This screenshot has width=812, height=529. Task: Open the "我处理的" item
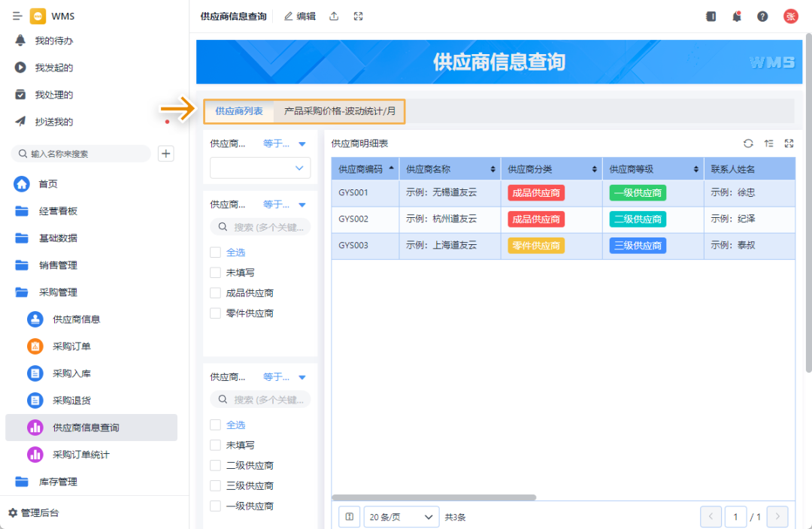click(x=54, y=95)
